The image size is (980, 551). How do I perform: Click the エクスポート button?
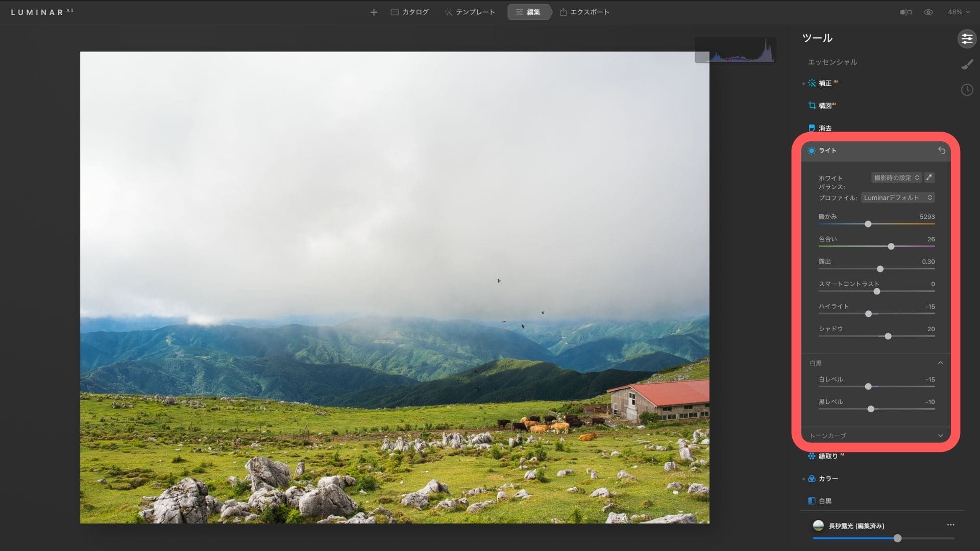[x=584, y=12]
